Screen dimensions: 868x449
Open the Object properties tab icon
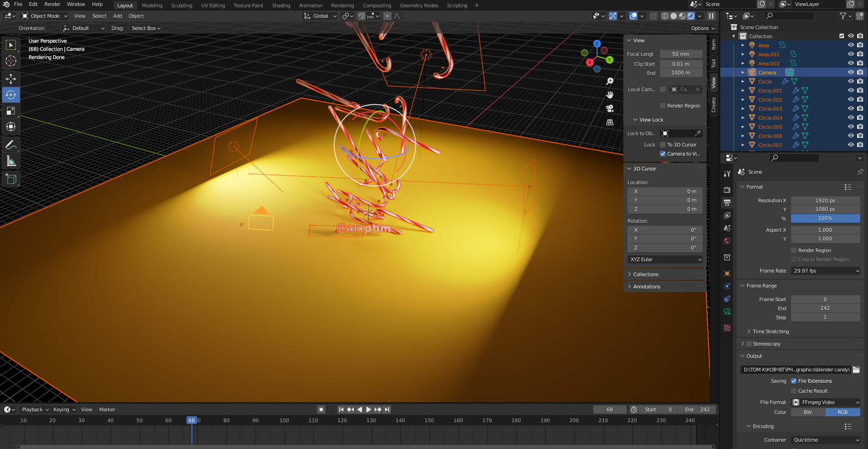pyautogui.click(x=727, y=273)
